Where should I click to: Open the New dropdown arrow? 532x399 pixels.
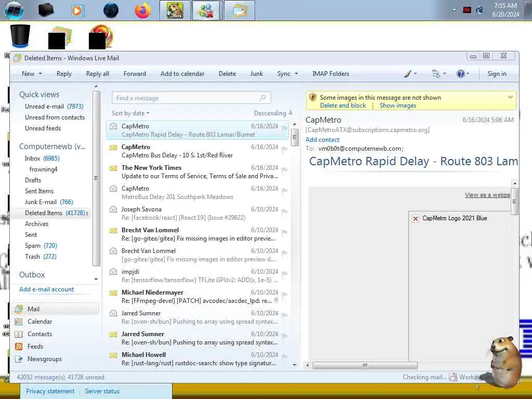41,74
